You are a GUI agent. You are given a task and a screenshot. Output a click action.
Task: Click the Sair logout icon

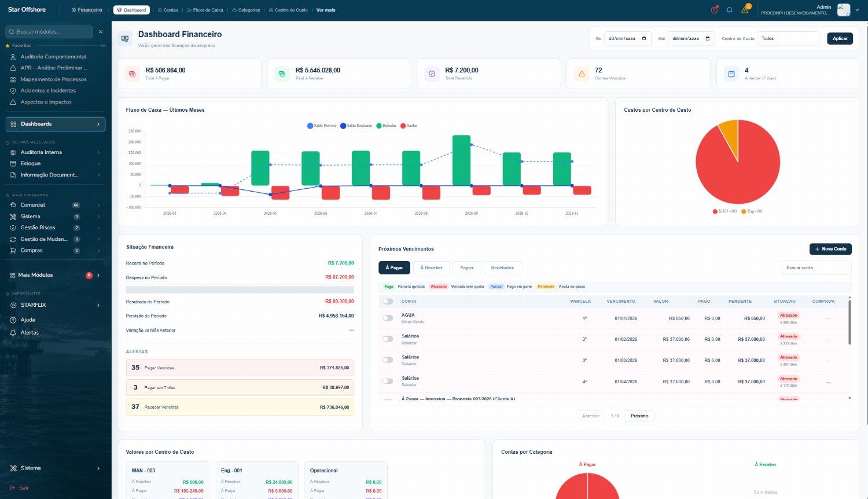12,488
